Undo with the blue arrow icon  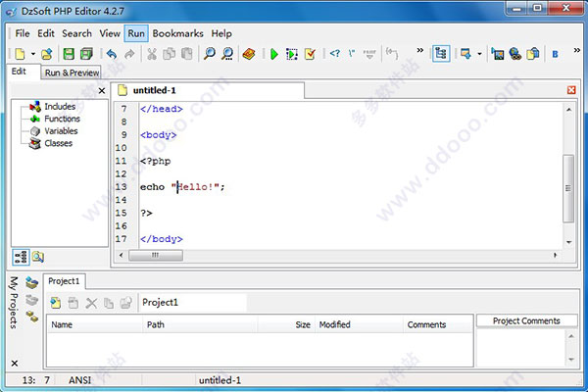112,54
